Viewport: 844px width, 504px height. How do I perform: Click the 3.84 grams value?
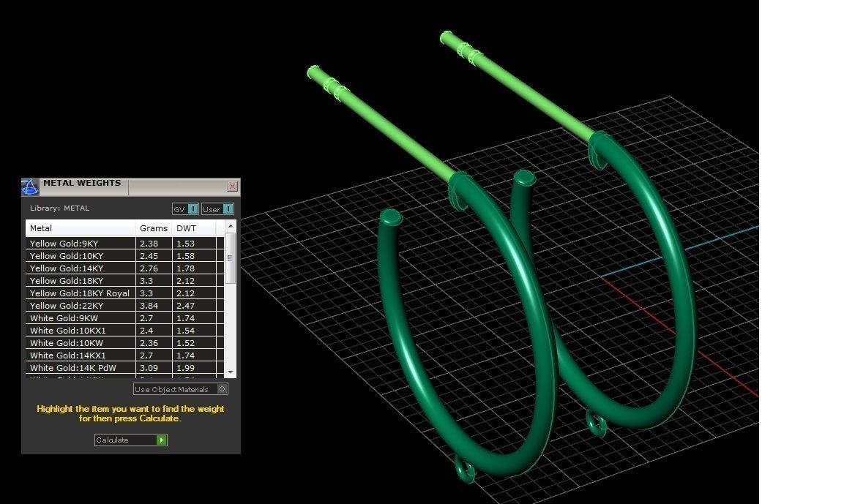click(149, 305)
